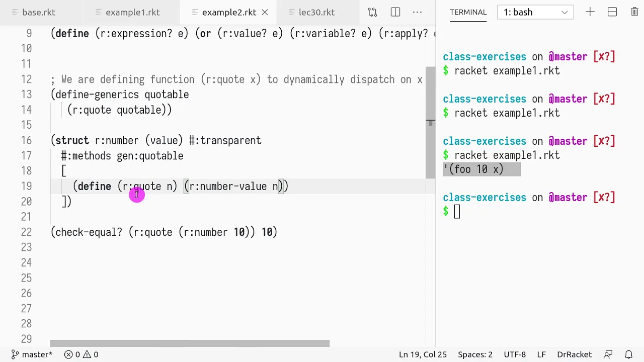644x362 pixels.
Task: Click the vertical scrollbar thumb in editor
Action: point(430,122)
